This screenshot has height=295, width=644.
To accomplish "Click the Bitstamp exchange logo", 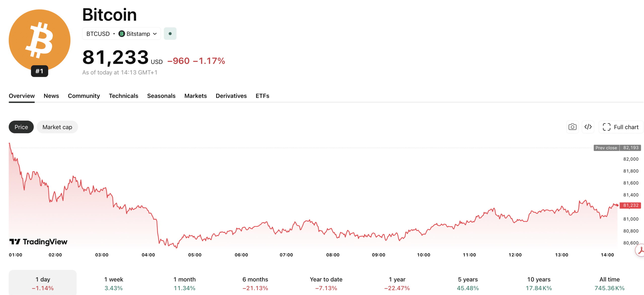I will pos(122,34).
